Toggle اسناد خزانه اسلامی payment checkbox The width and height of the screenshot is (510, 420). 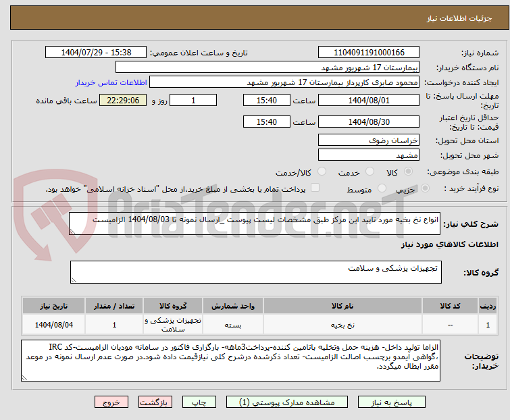click(x=315, y=188)
